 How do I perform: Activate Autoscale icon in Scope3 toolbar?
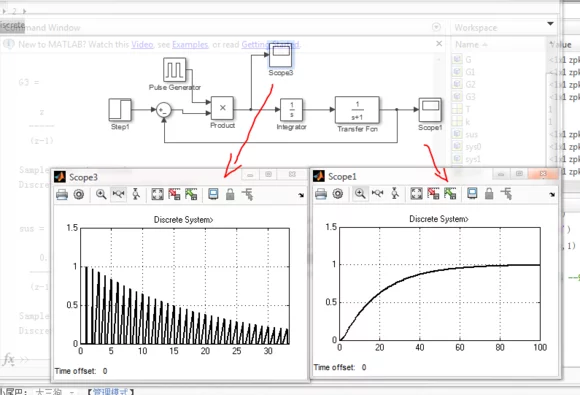[157, 195]
